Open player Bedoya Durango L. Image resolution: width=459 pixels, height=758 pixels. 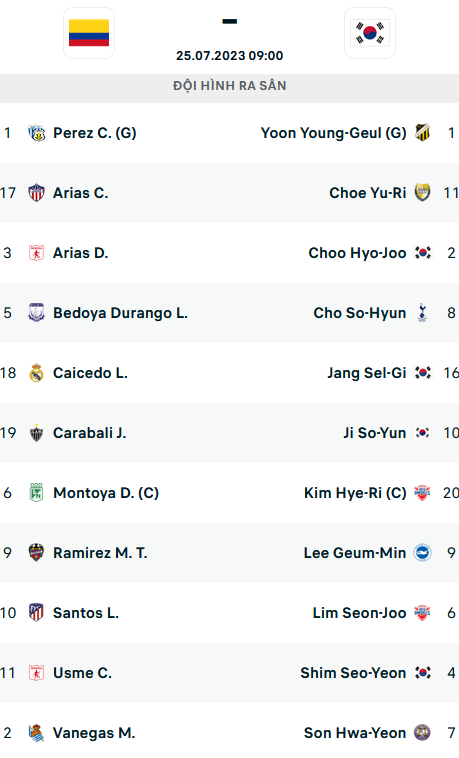coord(120,313)
